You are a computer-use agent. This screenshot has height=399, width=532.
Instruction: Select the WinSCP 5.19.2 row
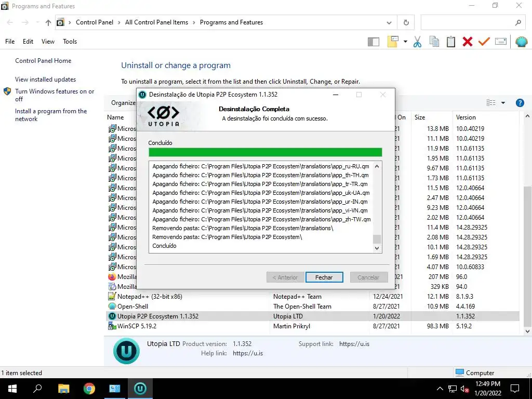click(312, 326)
